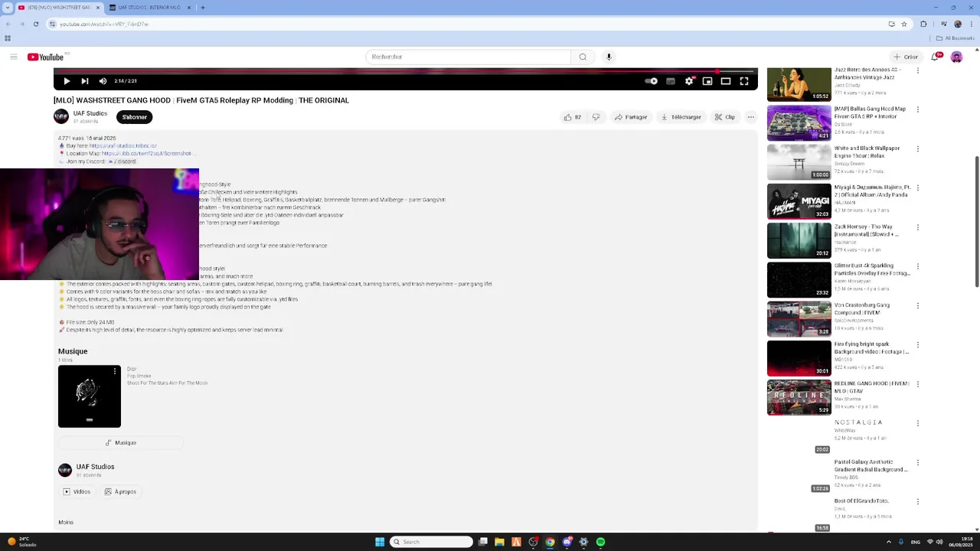Bookmark this page star icon
Image resolution: width=980 pixels, height=551 pixels.
904,24
